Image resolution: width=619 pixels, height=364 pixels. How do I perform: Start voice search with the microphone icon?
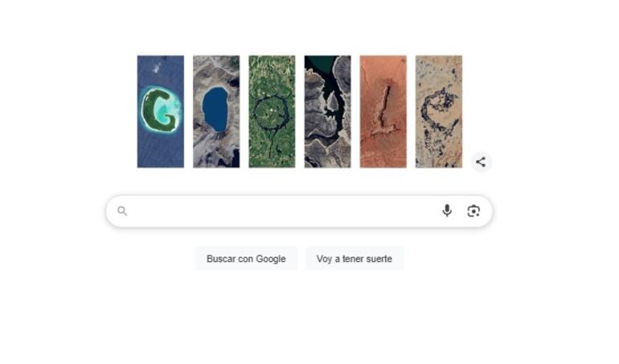447,211
